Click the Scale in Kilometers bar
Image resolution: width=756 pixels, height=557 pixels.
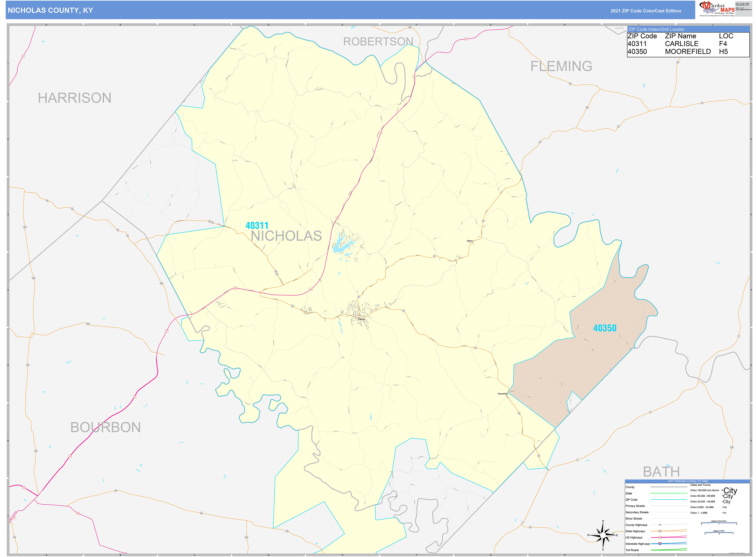[719, 523]
